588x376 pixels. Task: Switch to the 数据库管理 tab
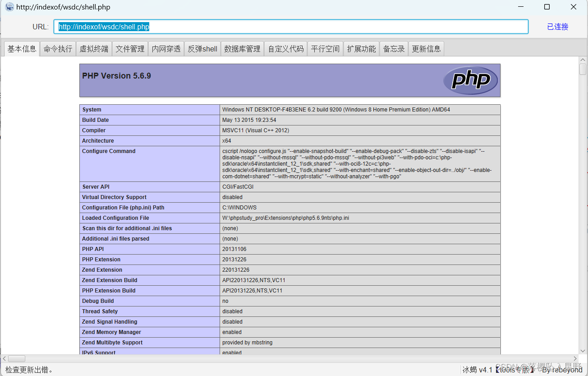(242, 49)
